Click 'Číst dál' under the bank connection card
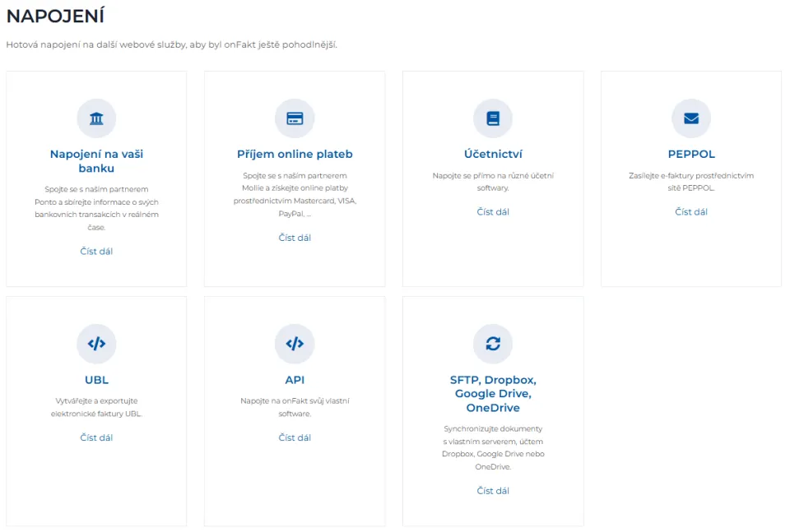Viewport: 790px width, 532px height. click(96, 251)
